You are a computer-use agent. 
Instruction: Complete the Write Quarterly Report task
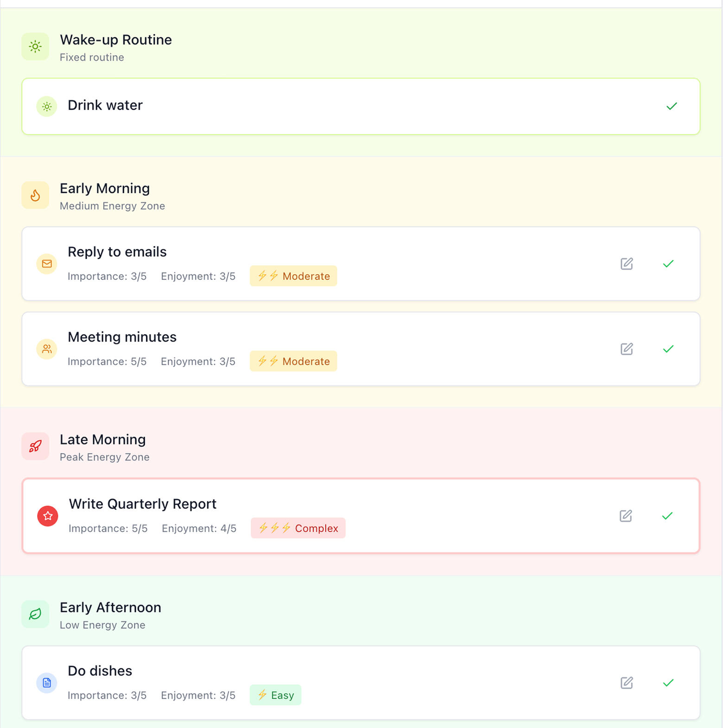667,516
